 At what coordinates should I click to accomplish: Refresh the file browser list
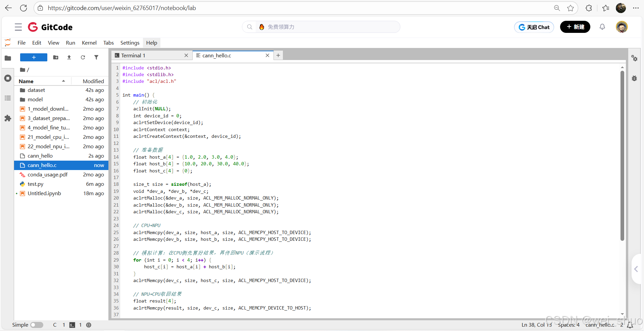pos(83,57)
